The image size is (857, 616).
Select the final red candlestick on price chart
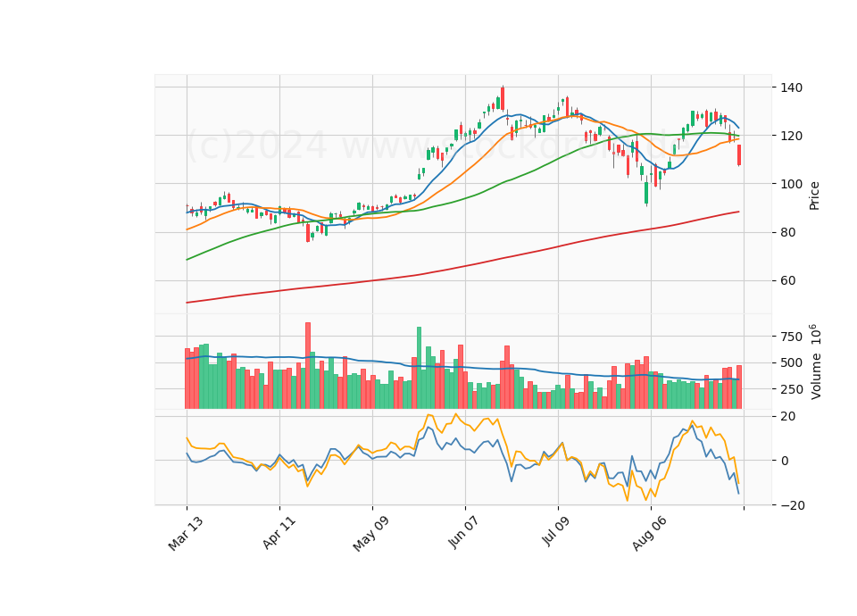[739, 154]
